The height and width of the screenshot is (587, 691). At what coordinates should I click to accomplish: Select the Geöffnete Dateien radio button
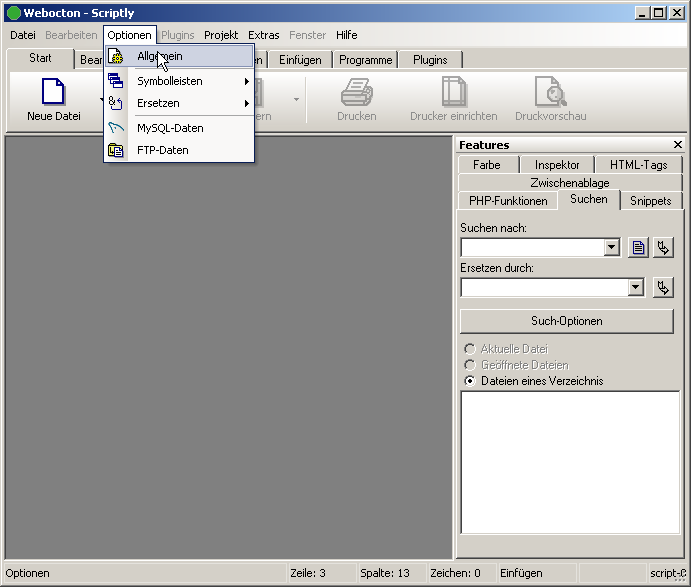pos(470,365)
